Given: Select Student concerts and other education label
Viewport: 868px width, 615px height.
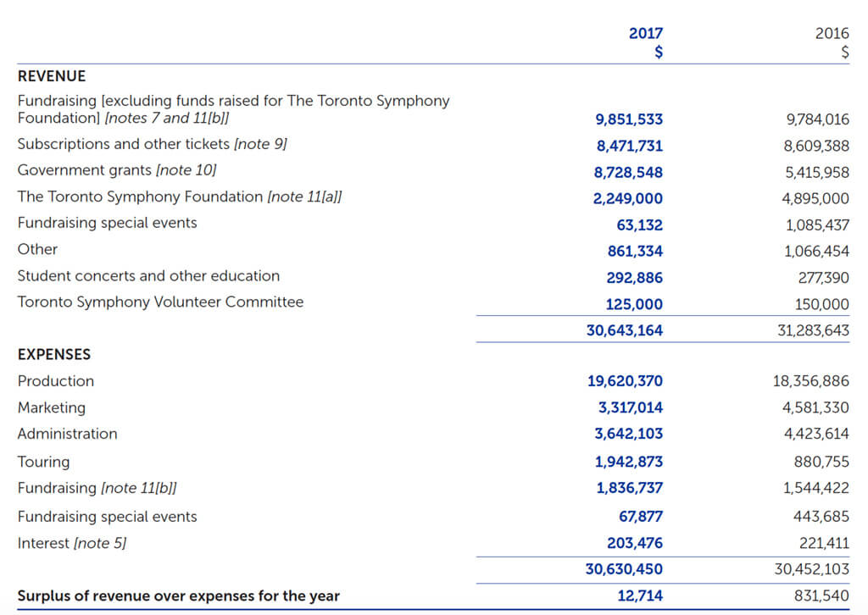Looking at the screenshot, I should (148, 276).
